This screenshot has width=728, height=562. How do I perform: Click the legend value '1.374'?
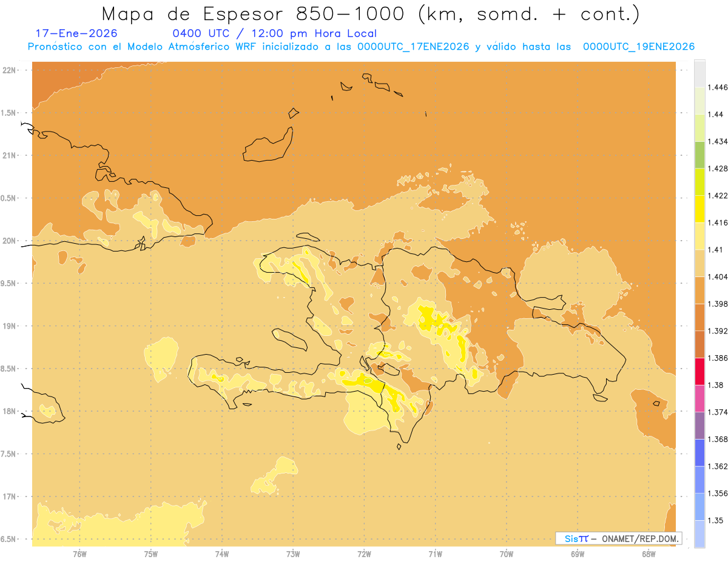pyautogui.click(x=718, y=412)
